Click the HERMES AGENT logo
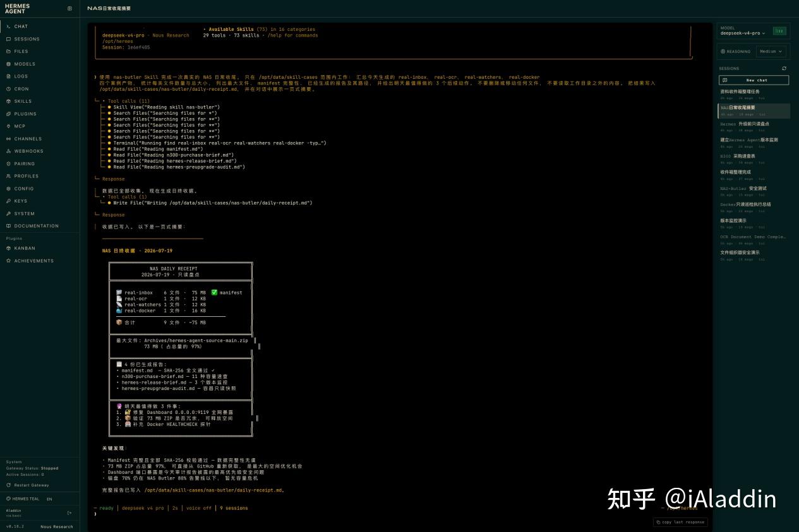The height and width of the screenshot is (532, 799). (x=17, y=8)
